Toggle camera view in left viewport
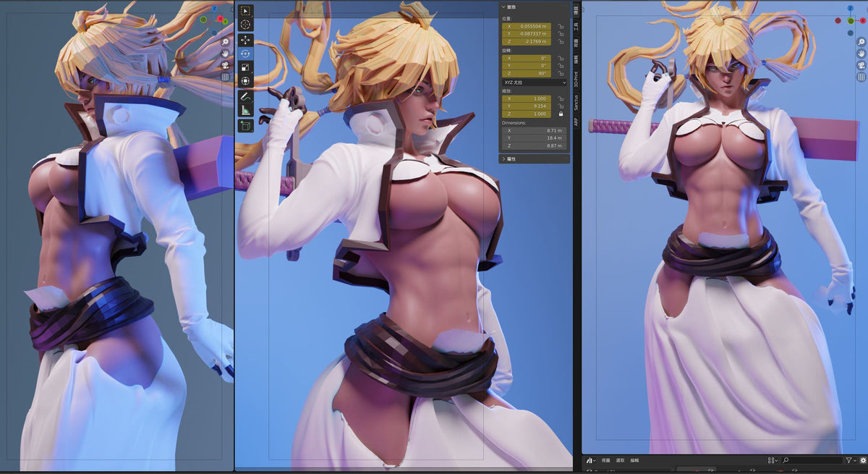This screenshot has height=474, width=868. coord(225,65)
